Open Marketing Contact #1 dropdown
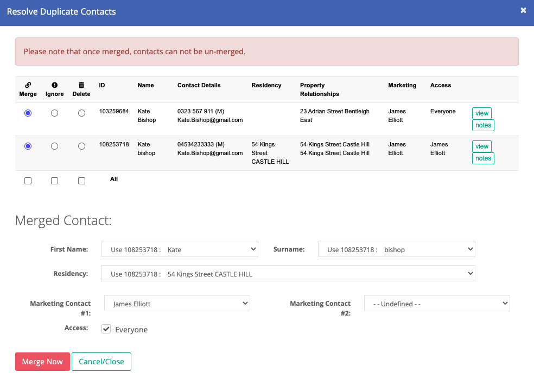 (x=177, y=303)
